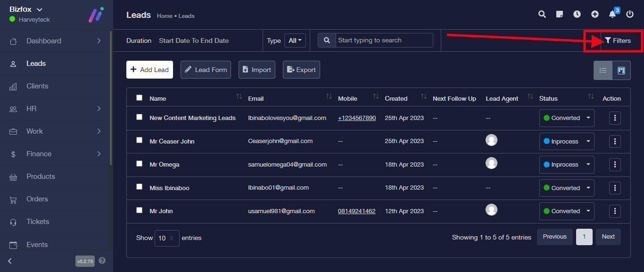644x272 pixels.
Task: Toggle the select-all header checkbox
Action: coord(139,98)
